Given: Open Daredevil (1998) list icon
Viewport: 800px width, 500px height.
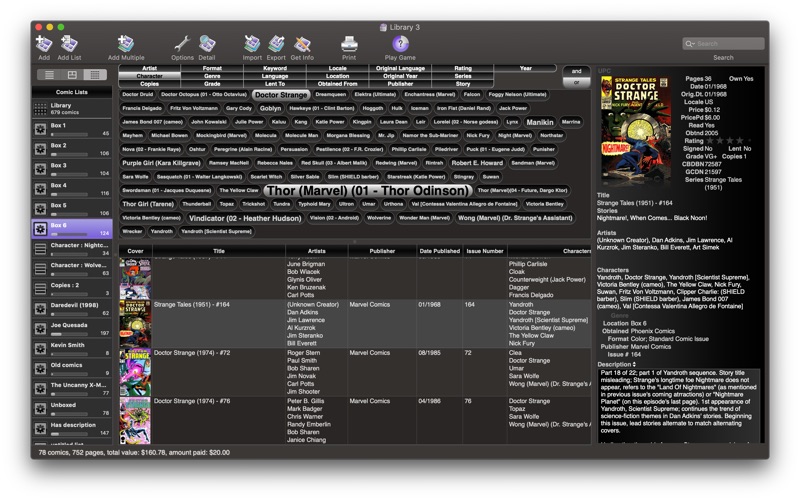Looking at the screenshot, I should pyautogui.click(x=40, y=309).
